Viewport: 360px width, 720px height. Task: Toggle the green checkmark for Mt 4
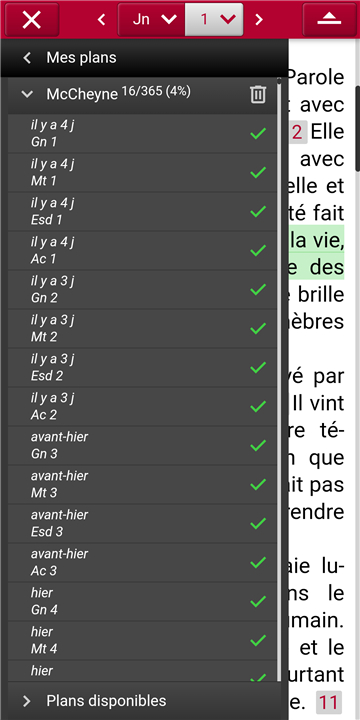point(258,641)
